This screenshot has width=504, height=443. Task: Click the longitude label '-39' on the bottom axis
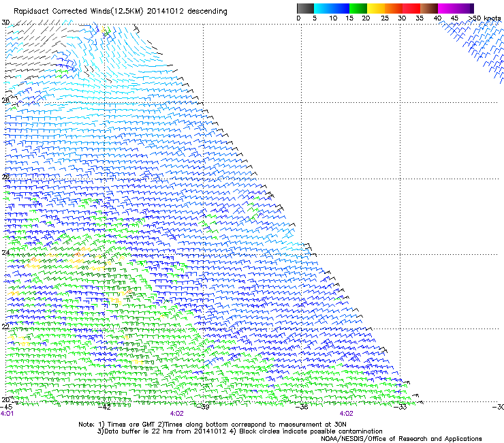(x=203, y=407)
